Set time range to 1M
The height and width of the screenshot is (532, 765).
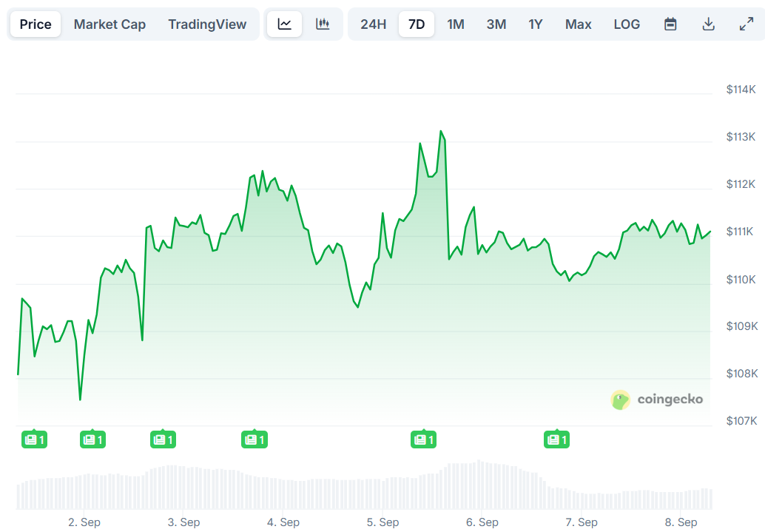[456, 24]
